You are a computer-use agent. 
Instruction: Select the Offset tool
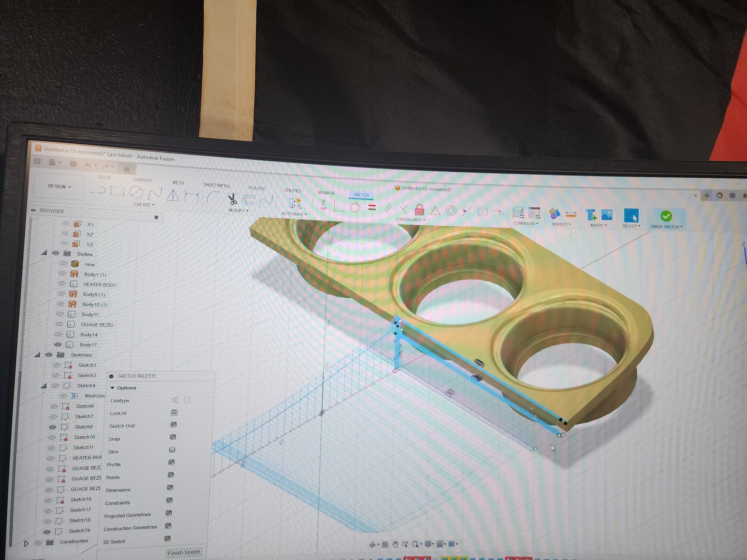(249, 200)
